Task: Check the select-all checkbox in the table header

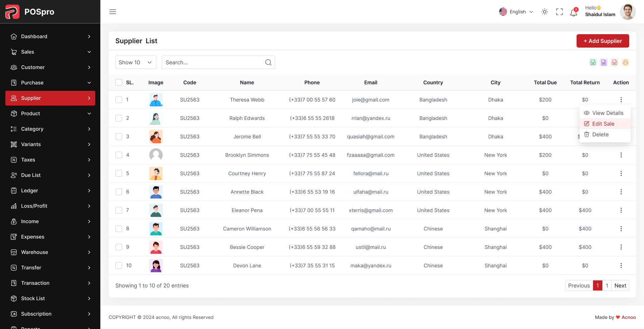Action: (118, 82)
